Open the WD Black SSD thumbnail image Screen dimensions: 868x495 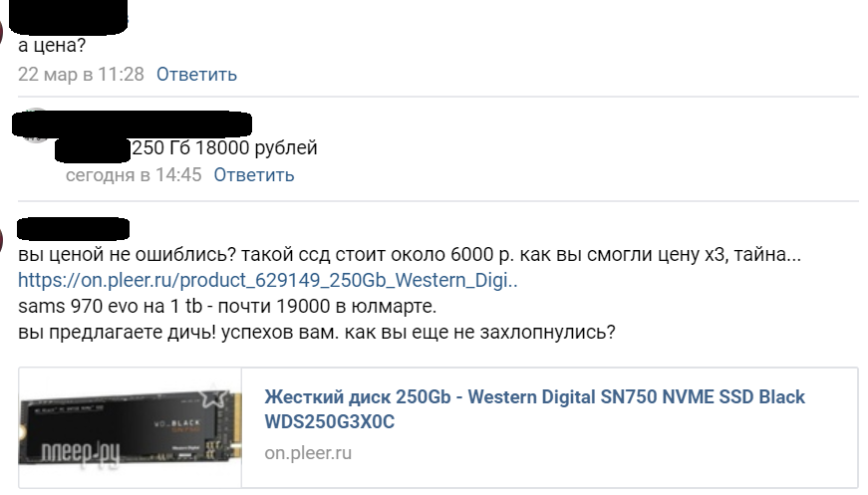click(x=131, y=427)
